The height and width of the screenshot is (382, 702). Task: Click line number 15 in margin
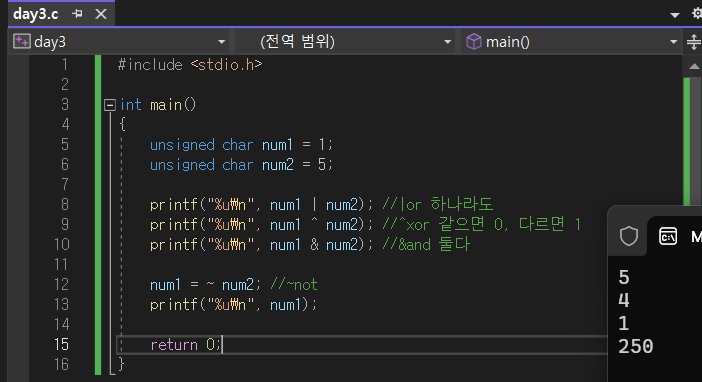coord(62,344)
